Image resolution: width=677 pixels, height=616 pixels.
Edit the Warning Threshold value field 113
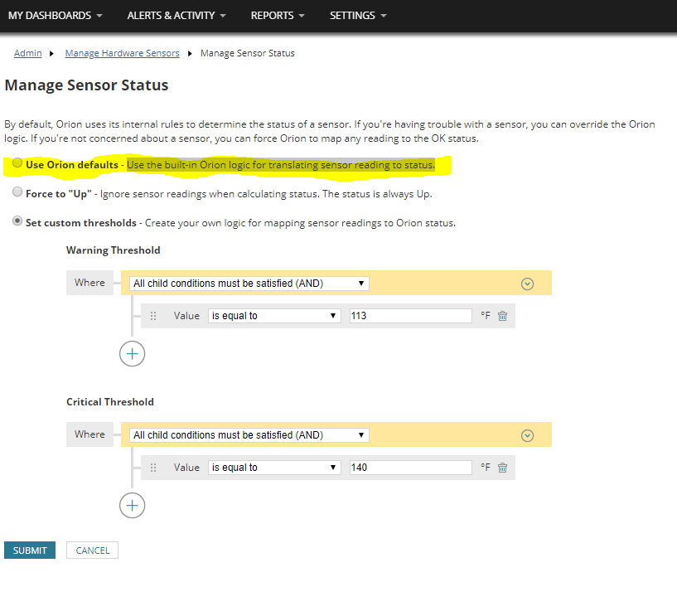[x=411, y=316]
